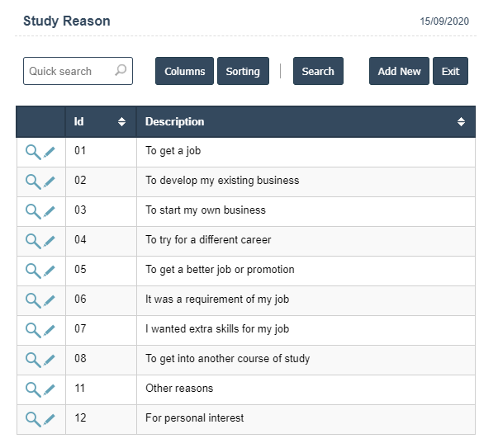Click the edit pencil icon for row 02

pos(50,182)
